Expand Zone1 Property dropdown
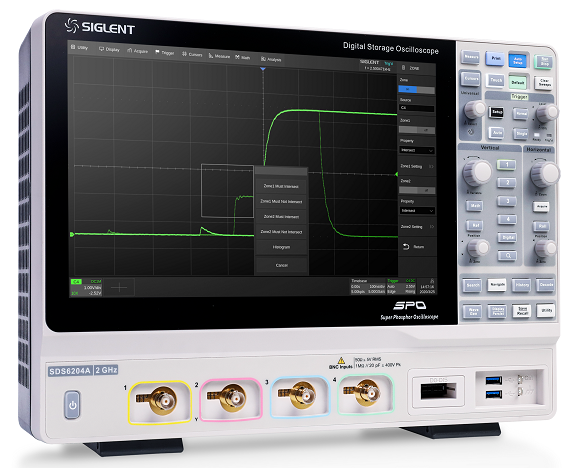The width and height of the screenshot is (575, 468). pos(417,150)
